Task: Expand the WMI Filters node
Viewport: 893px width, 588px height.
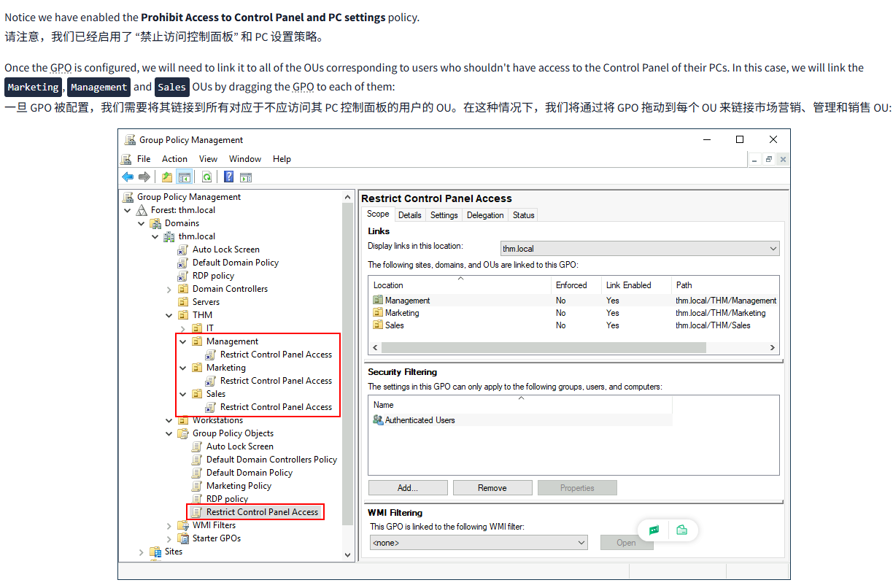Action: [x=169, y=525]
